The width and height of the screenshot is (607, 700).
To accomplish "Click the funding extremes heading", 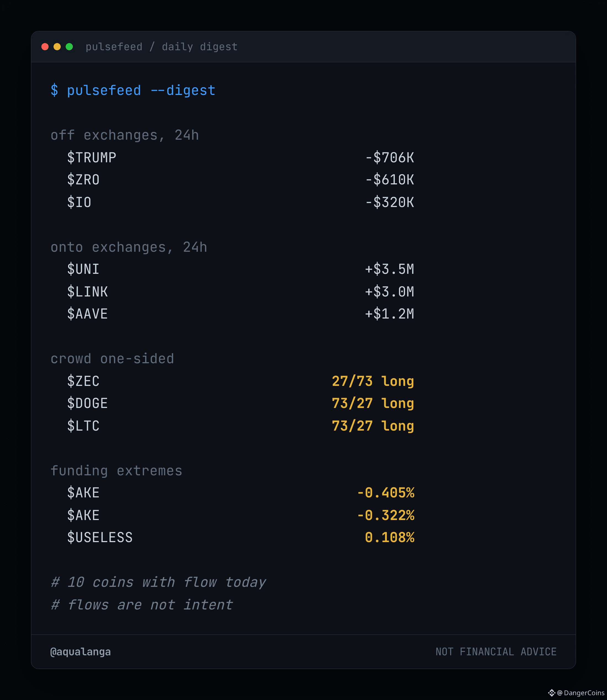I will [116, 471].
